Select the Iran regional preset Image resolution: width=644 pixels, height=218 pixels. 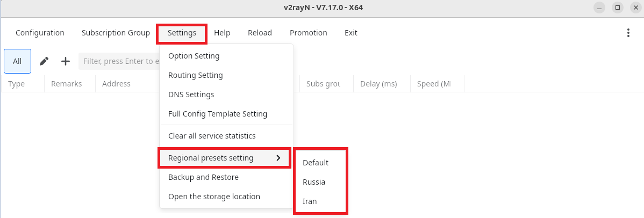point(310,201)
